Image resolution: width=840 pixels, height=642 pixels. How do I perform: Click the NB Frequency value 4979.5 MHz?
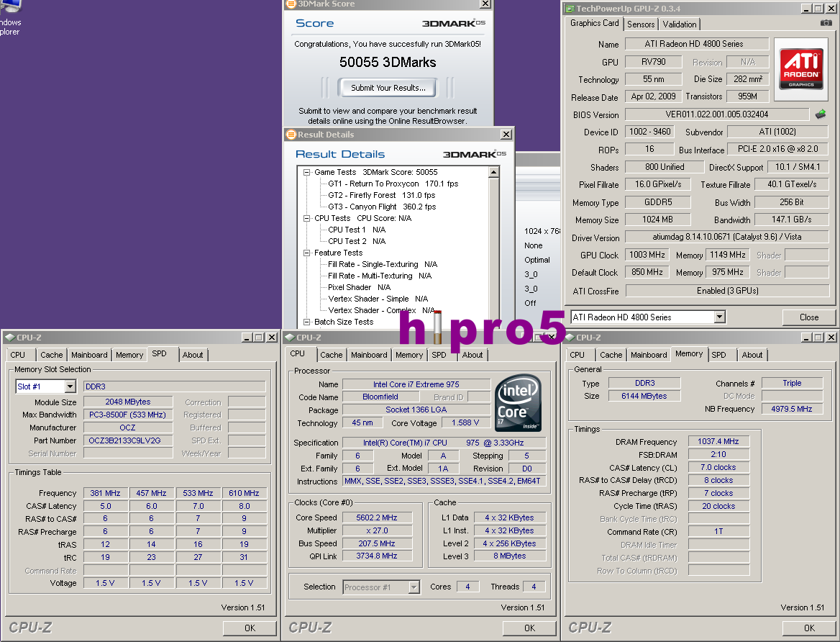click(791, 409)
